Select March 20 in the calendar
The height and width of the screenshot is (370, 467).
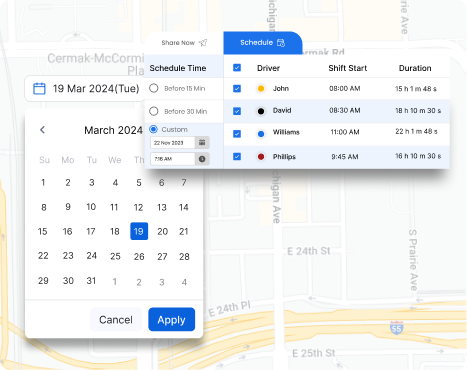162,231
